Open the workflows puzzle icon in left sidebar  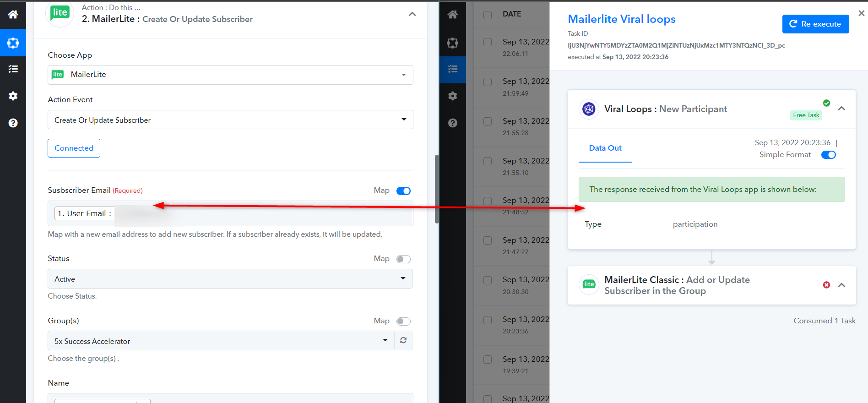(13, 43)
